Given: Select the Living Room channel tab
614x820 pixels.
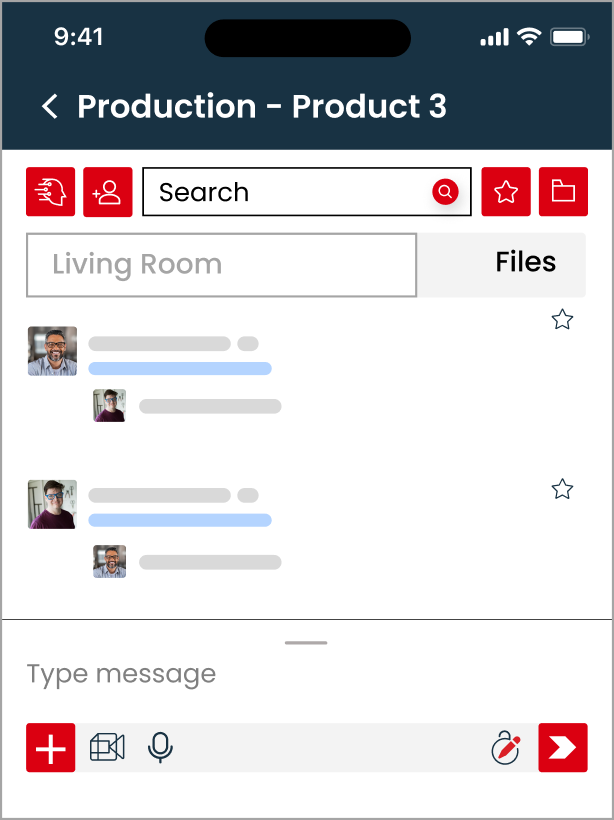Looking at the screenshot, I should coord(221,264).
